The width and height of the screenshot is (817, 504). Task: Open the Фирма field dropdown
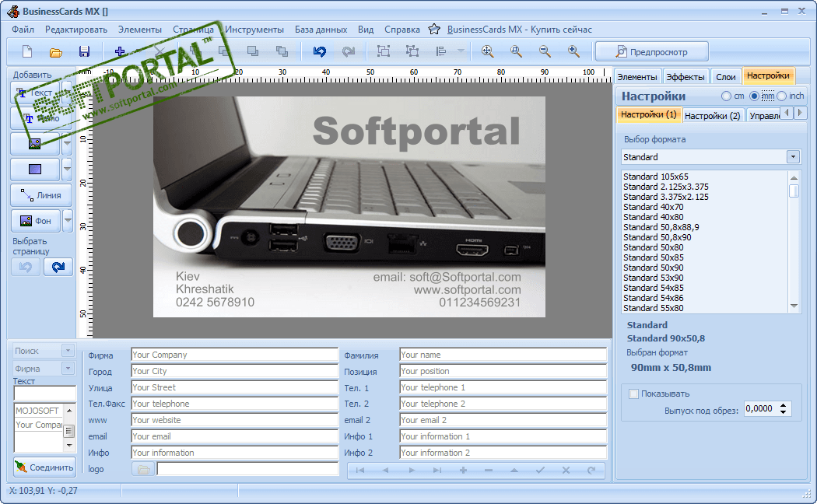point(68,369)
